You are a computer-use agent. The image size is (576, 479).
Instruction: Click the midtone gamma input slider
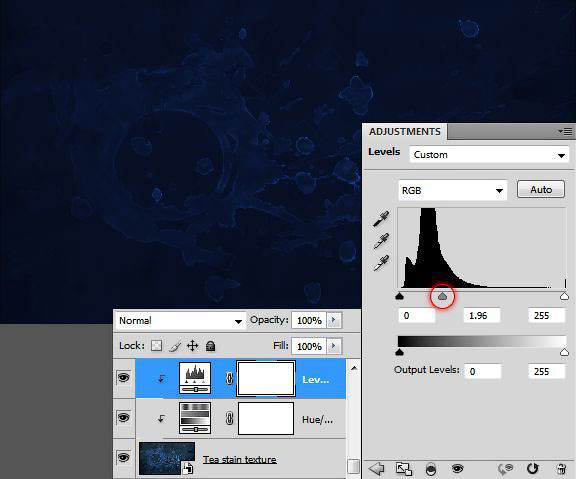[443, 295]
